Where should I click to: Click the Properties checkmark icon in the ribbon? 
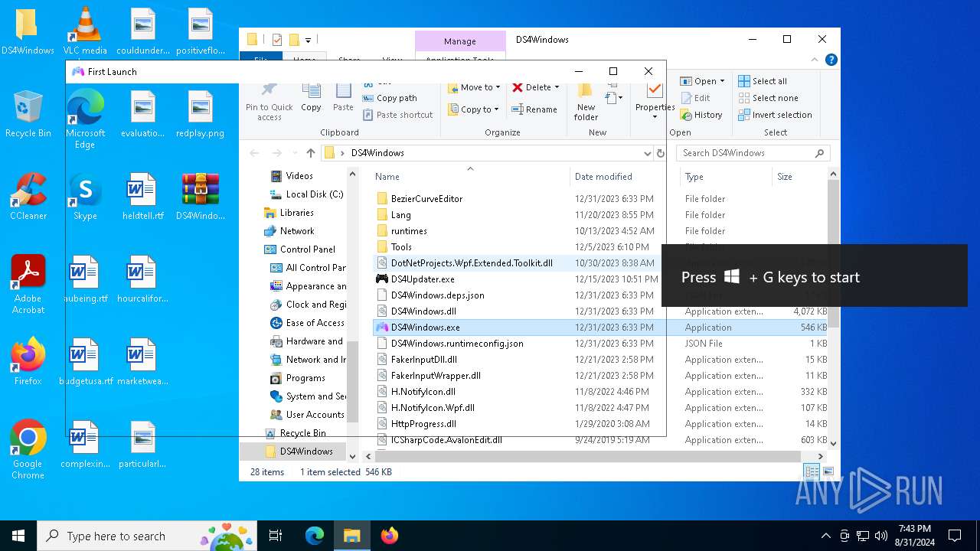click(x=655, y=91)
